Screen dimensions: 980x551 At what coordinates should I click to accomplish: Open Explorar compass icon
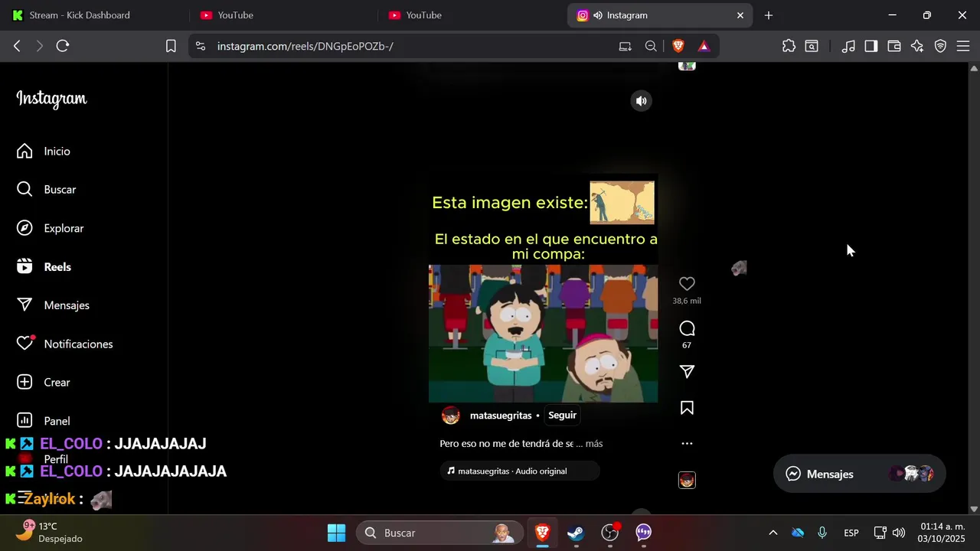click(x=24, y=228)
